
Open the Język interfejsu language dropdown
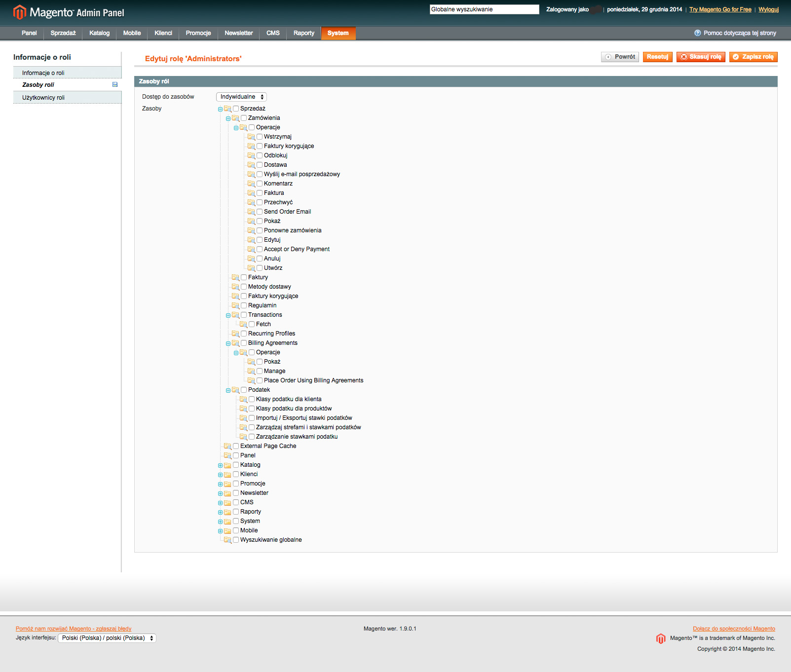coord(107,638)
